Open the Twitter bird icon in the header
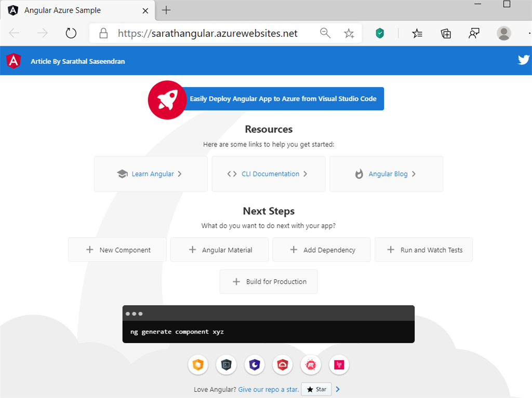Viewport: 532px width, 398px height. 524,60
